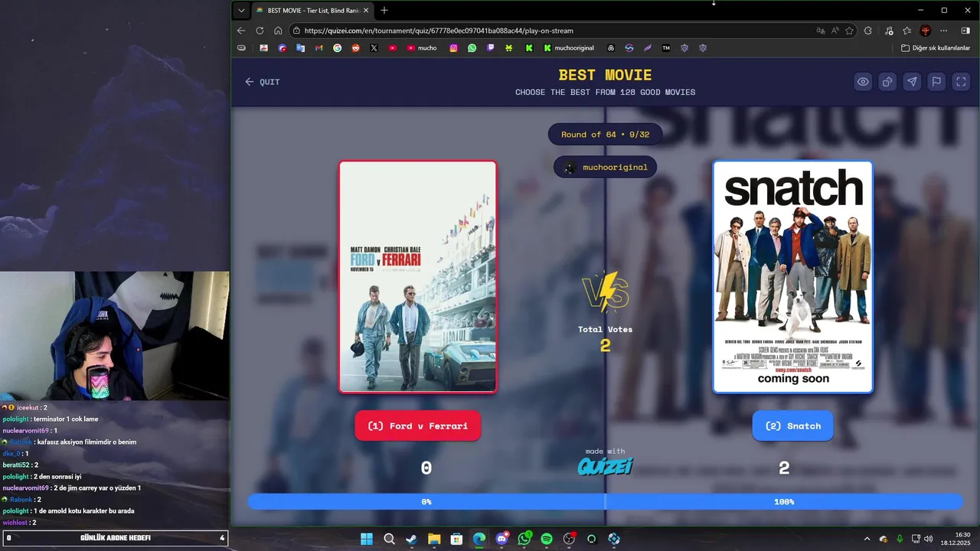
Task: Open the Gmail bookmark
Action: (318, 47)
